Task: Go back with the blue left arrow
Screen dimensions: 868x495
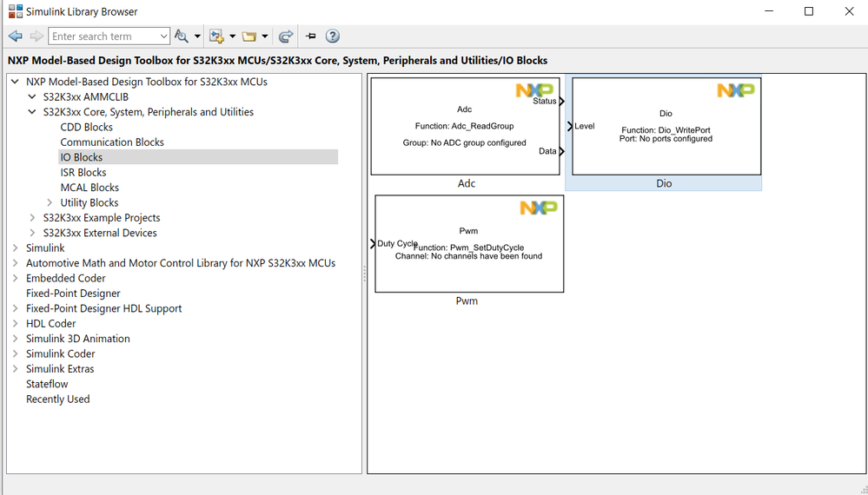Action: point(16,36)
